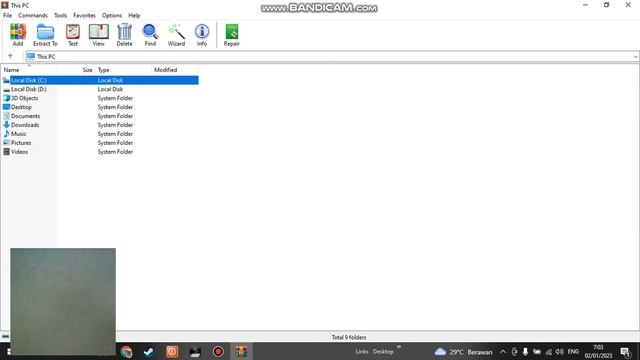640x360 pixels.
Task: Click the Repair archive toolbar icon
Action: (231, 35)
